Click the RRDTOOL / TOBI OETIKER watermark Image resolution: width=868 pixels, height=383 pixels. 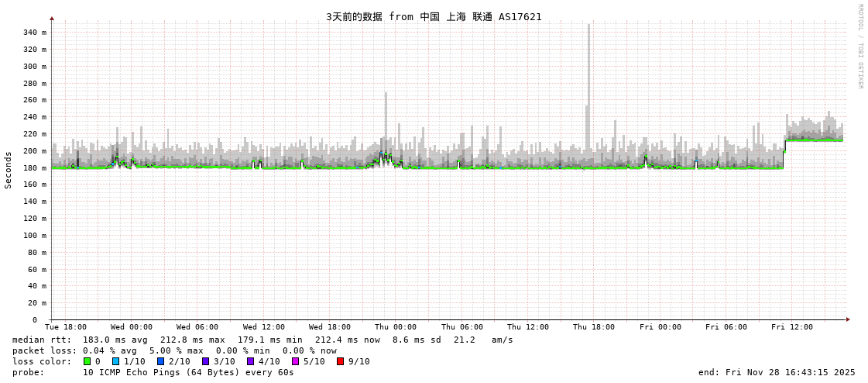(859, 47)
